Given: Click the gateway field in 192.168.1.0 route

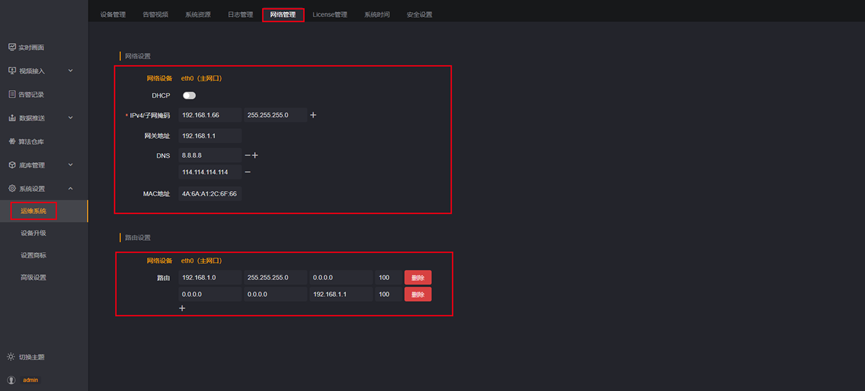Looking at the screenshot, I should coord(341,277).
